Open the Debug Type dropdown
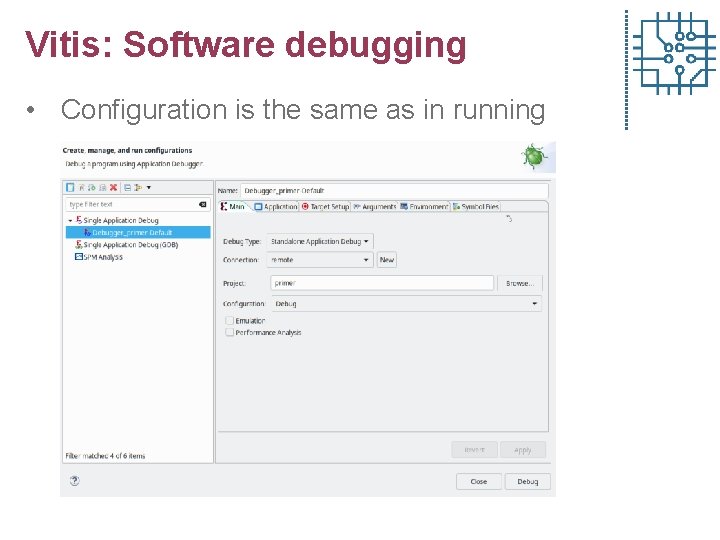Viewport: 720px width, 540px height. pyautogui.click(x=320, y=241)
